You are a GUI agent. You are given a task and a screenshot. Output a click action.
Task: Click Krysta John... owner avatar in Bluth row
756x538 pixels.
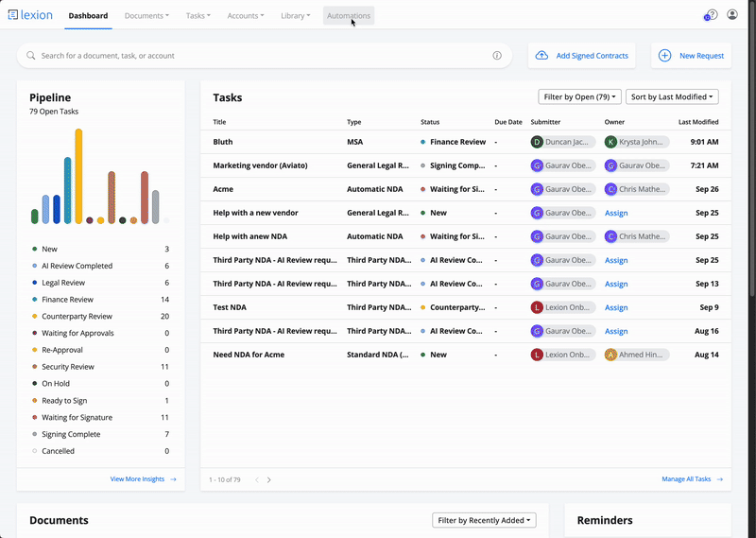(610, 142)
